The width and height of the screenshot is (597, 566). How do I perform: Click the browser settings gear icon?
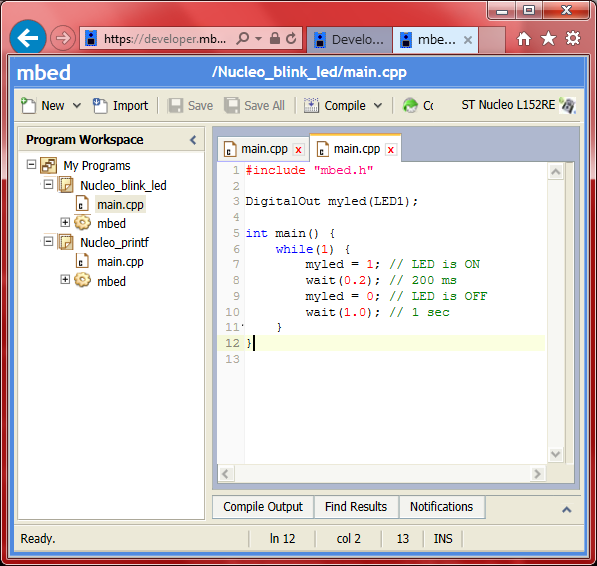(573, 38)
